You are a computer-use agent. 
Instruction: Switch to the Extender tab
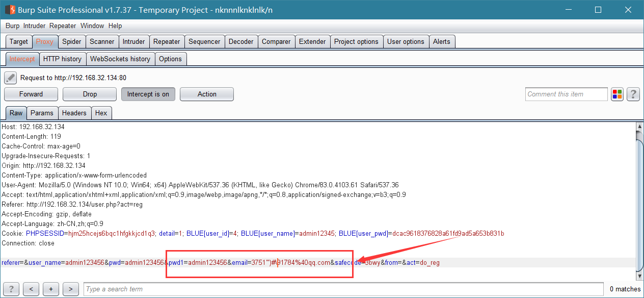point(312,42)
